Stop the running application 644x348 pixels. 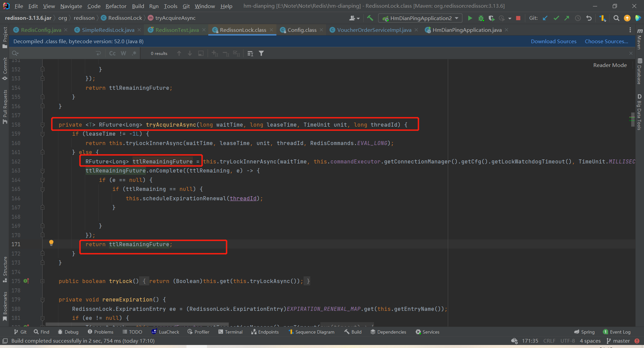point(518,18)
